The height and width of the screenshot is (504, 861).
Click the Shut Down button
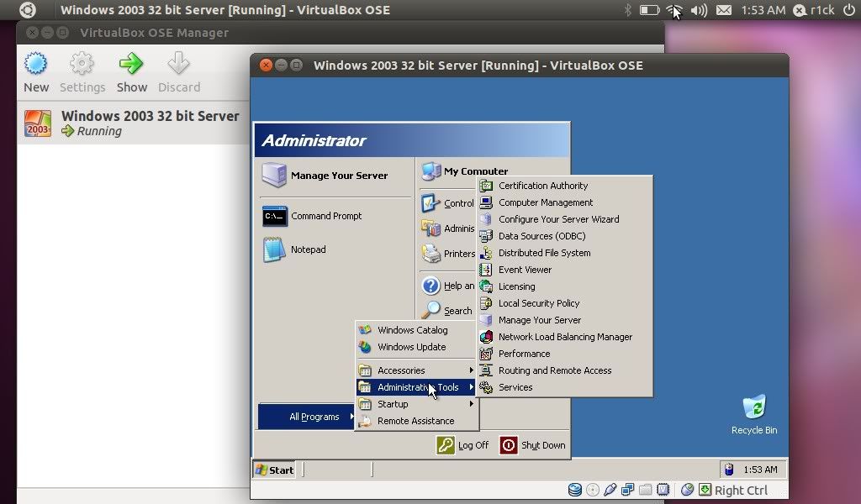(533, 445)
